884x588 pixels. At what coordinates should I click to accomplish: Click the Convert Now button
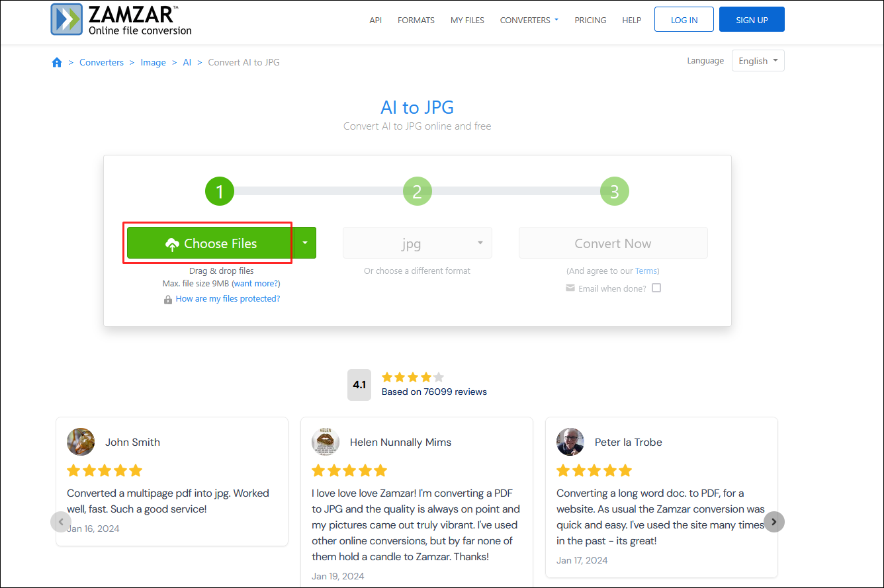(x=613, y=243)
